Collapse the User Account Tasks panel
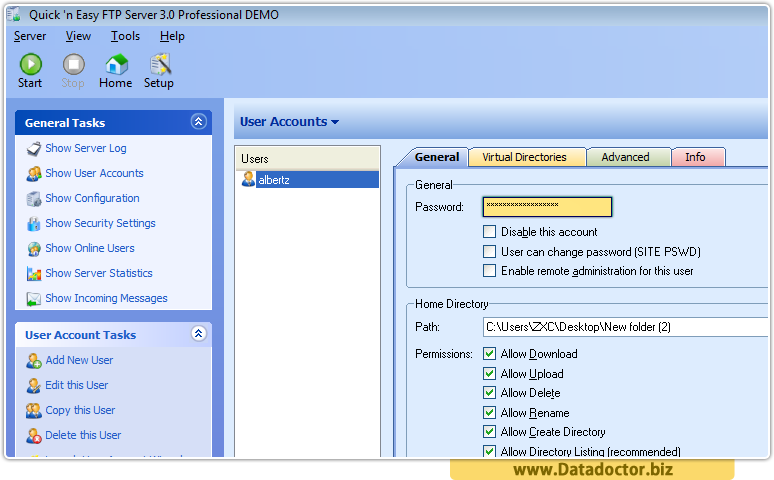 (x=198, y=334)
